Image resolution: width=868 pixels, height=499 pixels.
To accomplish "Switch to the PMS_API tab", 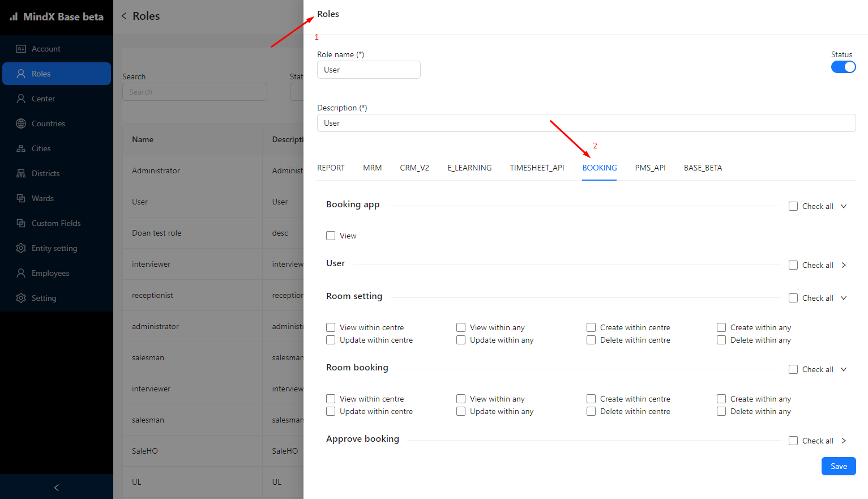I will coord(650,168).
